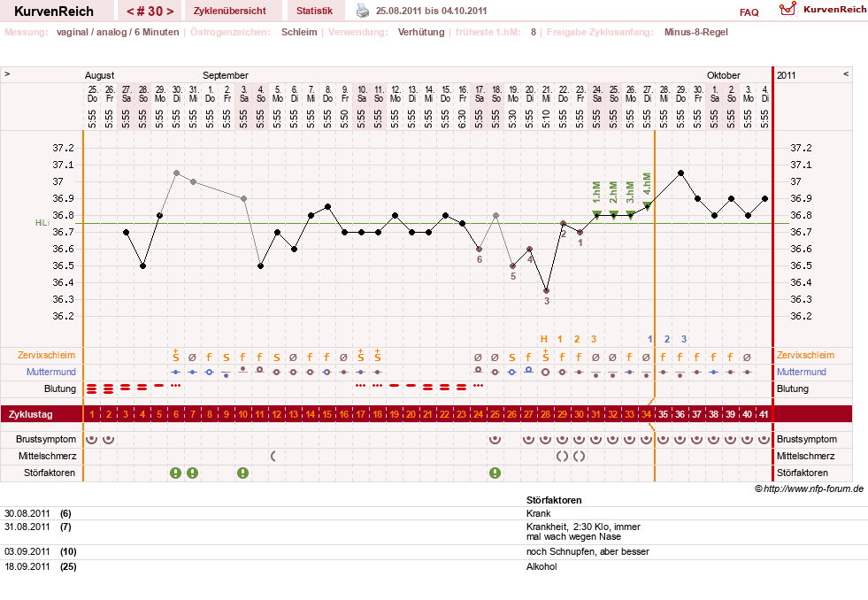Select Störfaktor icon on cycle day 6

coord(175,473)
